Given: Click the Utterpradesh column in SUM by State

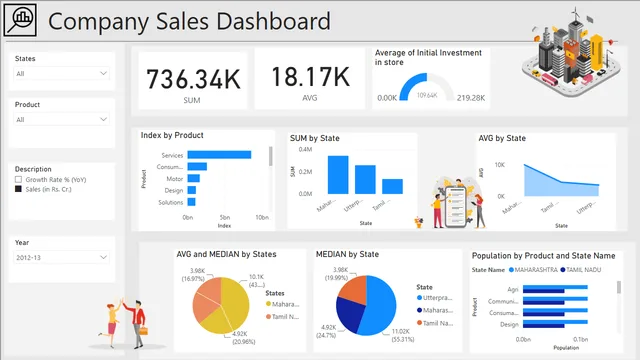Looking at the screenshot, I should coord(365,180).
